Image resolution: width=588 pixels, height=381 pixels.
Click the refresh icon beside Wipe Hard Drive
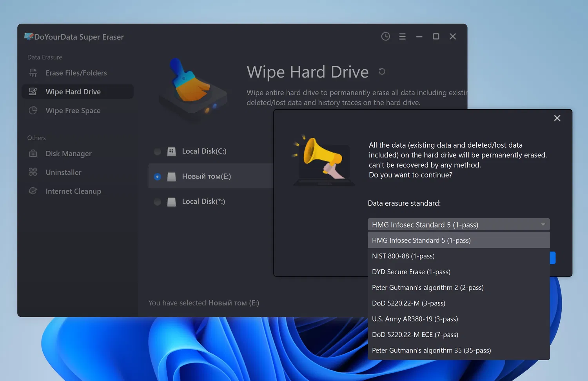pos(382,72)
